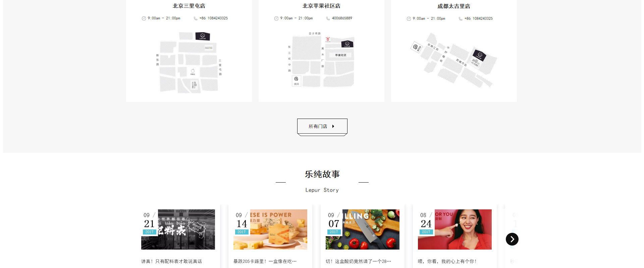Open the 北京三里屯店 store title
Viewport: 644px width, 268px height.
189,6
